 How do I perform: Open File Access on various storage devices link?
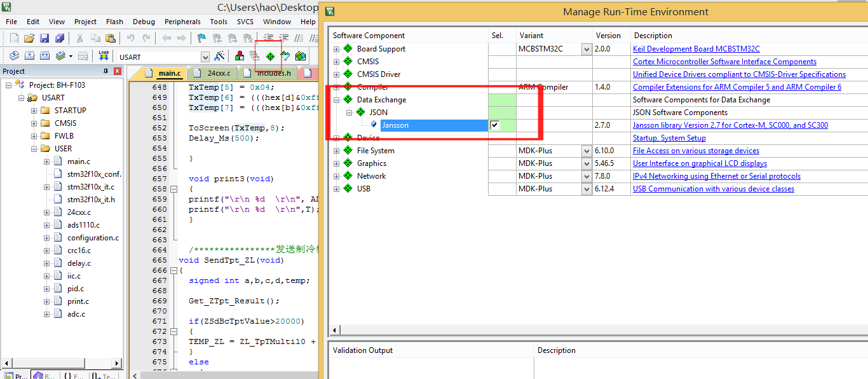point(696,151)
